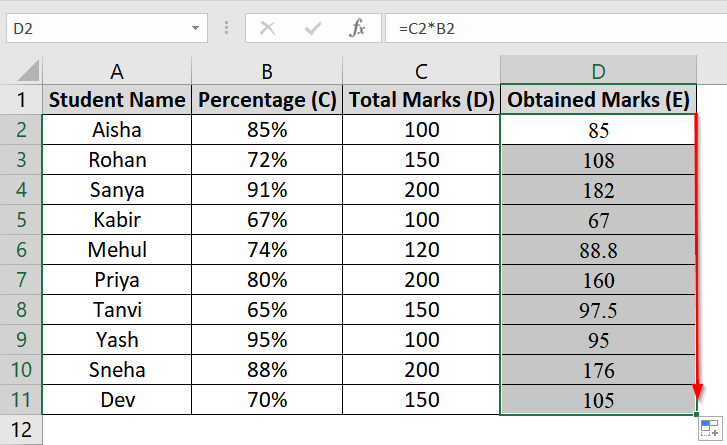Screen dimensions: 727x445
Task: Select the cell with name Aisha
Action: click(117, 129)
